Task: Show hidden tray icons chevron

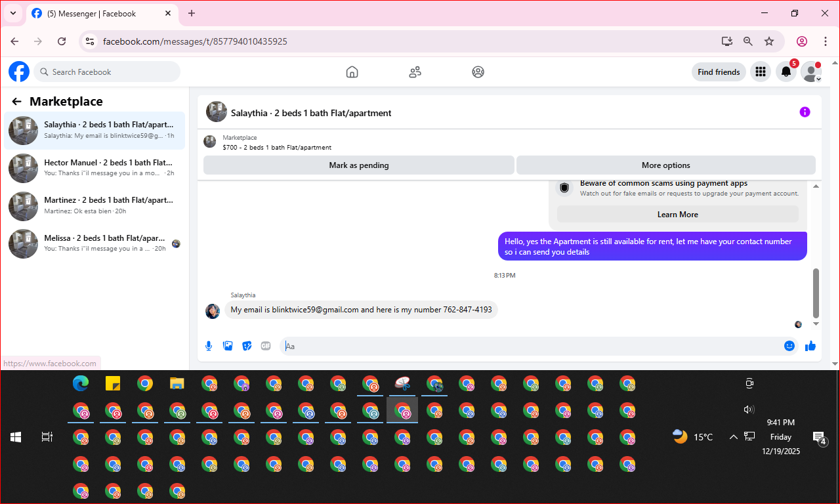Action: click(x=733, y=437)
